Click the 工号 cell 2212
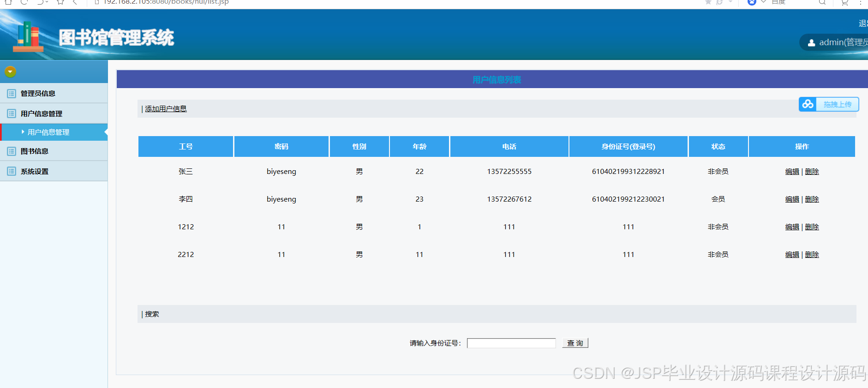868x388 pixels. click(186, 255)
